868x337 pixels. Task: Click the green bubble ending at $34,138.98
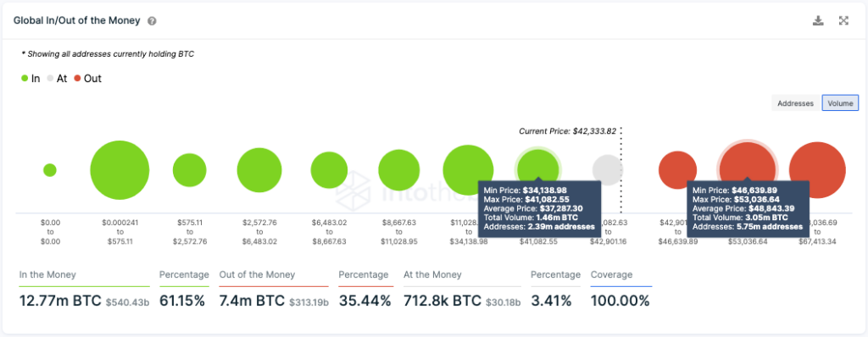click(468, 170)
